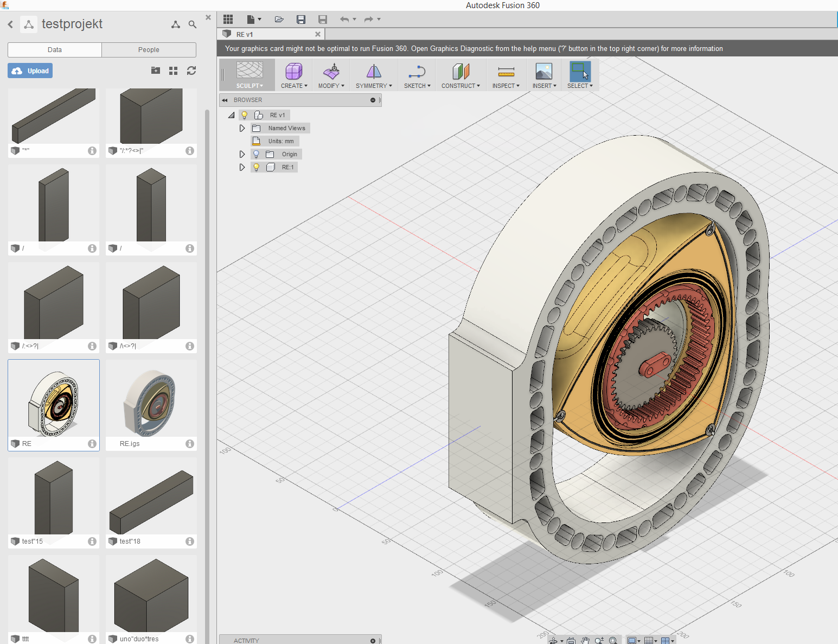Open the Modify dropdown menu
Image resolution: width=838 pixels, height=644 pixels.
coord(331,86)
